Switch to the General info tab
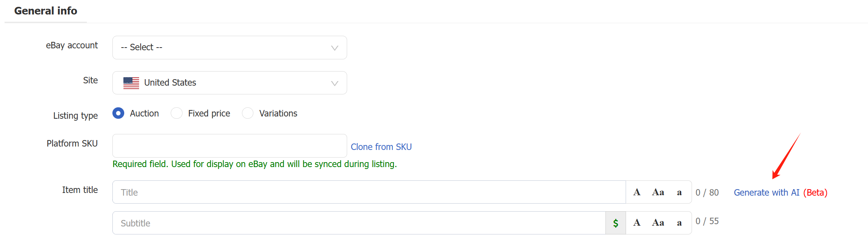 pos(46,11)
